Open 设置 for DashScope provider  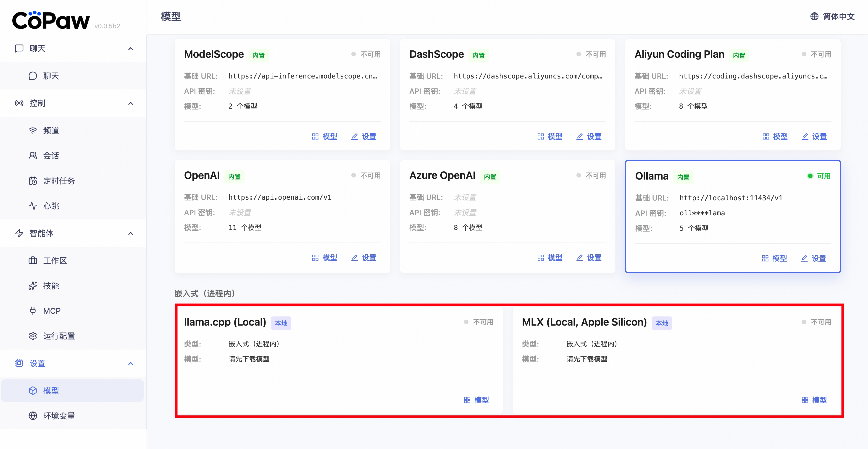click(x=589, y=136)
